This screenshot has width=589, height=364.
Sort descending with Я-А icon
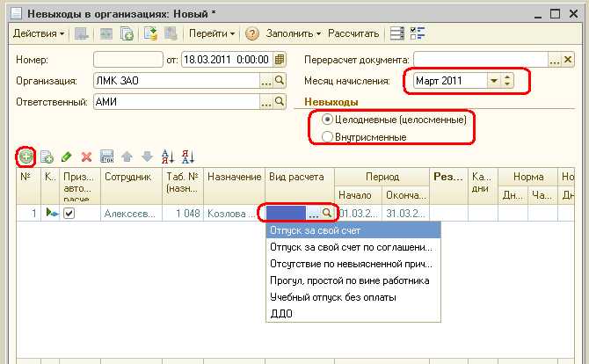point(188,157)
